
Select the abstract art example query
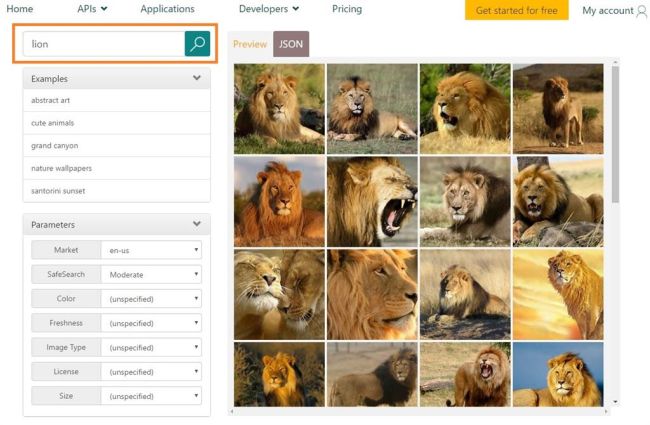116,100
